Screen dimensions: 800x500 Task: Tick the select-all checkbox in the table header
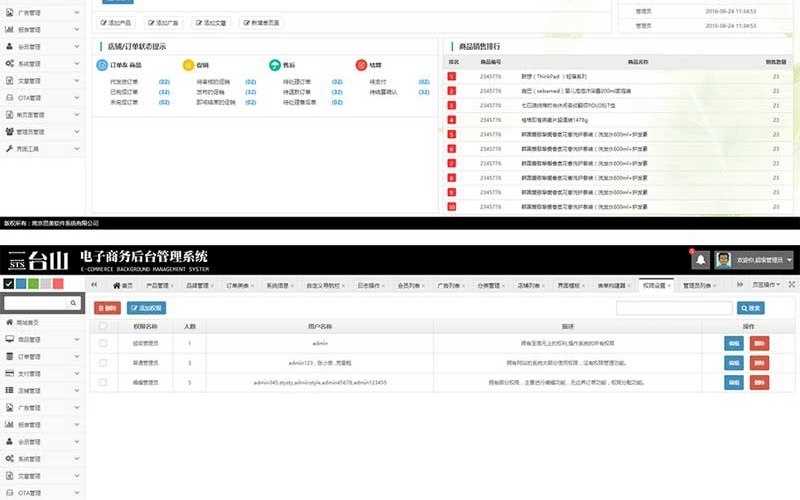click(103, 326)
